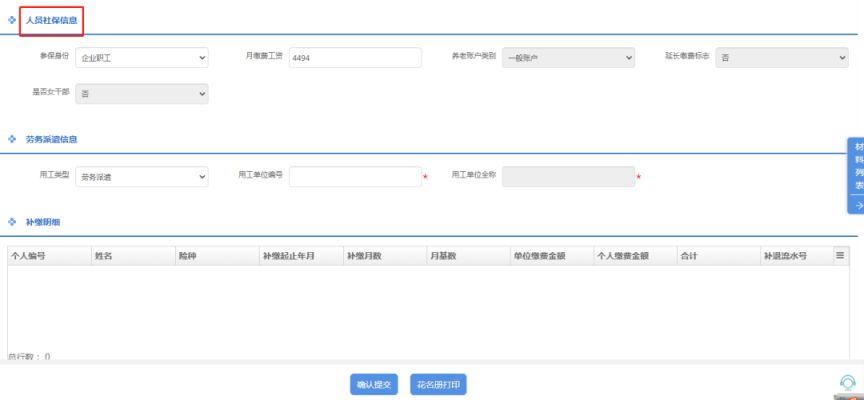Click the 参保身份 field label
The width and height of the screenshot is (864, 400).
point(55,56)
